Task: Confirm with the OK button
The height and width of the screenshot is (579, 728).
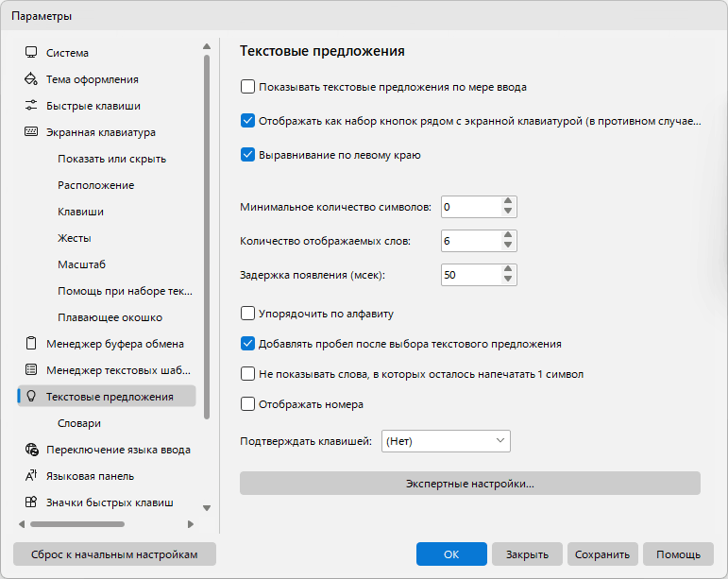Action: [451, 553]
